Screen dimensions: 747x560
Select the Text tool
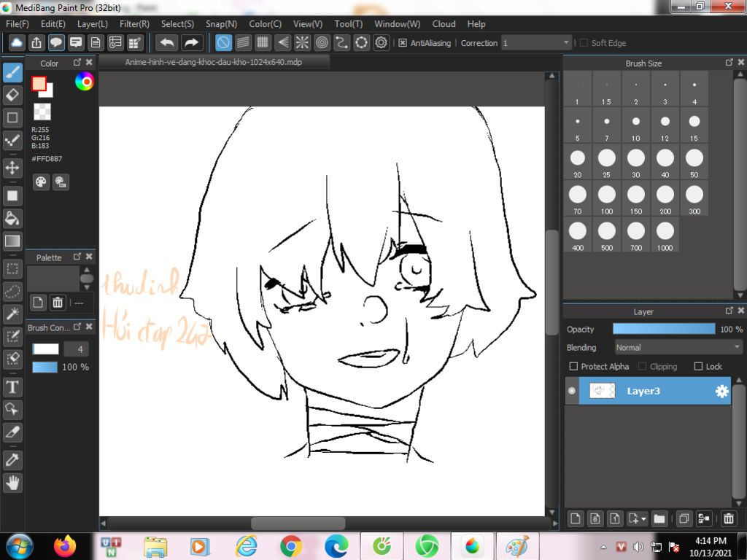12,386
